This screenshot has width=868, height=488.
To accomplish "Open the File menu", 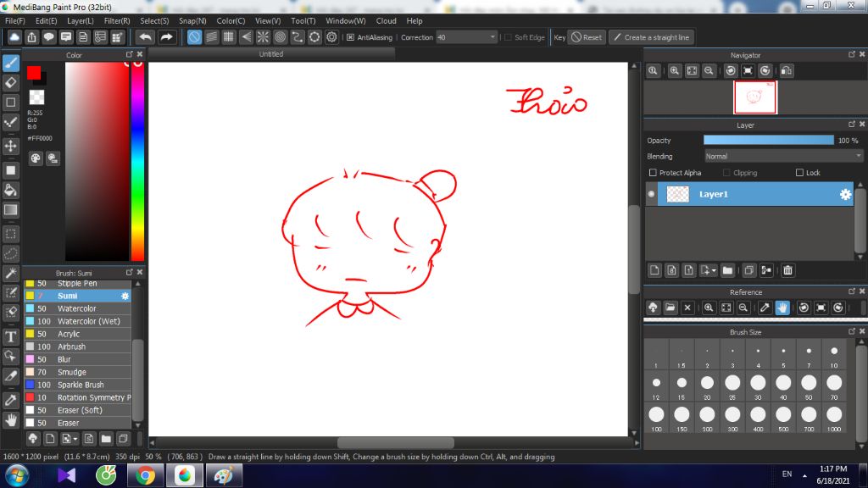I will point(15,20).
